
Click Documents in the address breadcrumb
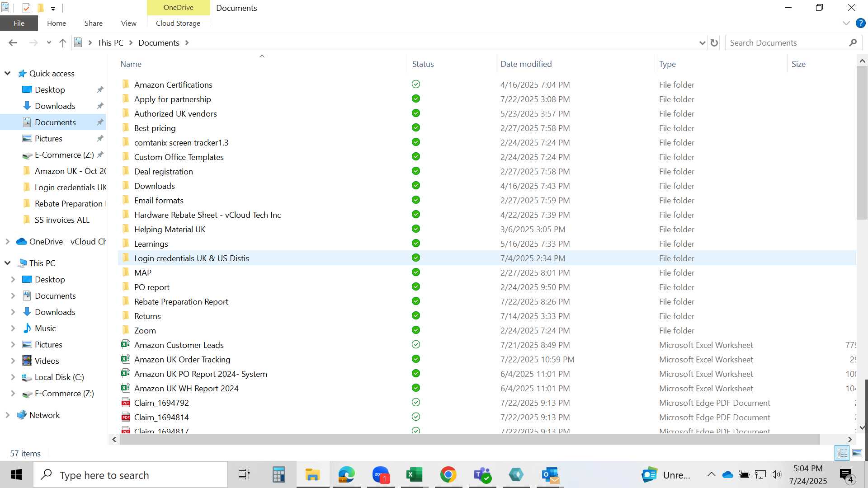[159, 43]
